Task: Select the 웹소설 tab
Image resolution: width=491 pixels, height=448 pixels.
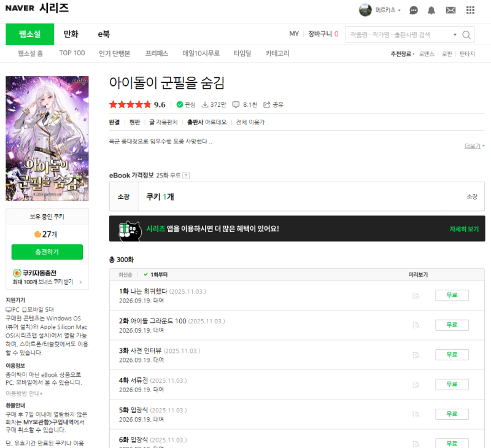Action: pyautogui.click(x=29, y=34)
